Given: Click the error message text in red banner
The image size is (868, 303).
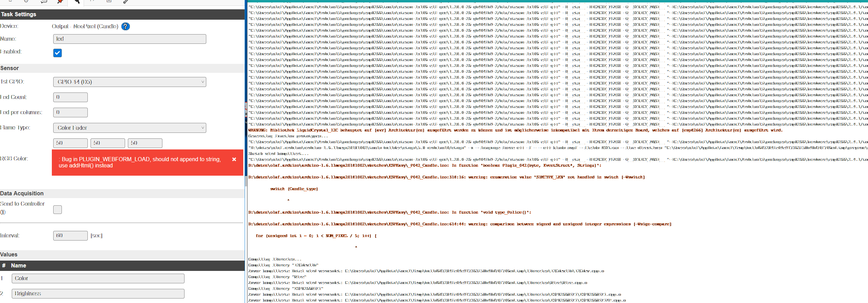Looking at the screenshot, I should [x=140, y=163].
